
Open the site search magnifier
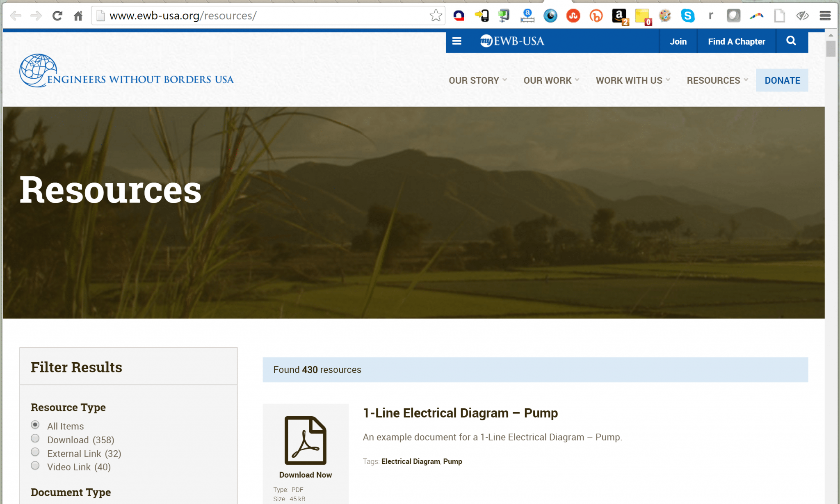pyautogui.click(x=791, y=41)
